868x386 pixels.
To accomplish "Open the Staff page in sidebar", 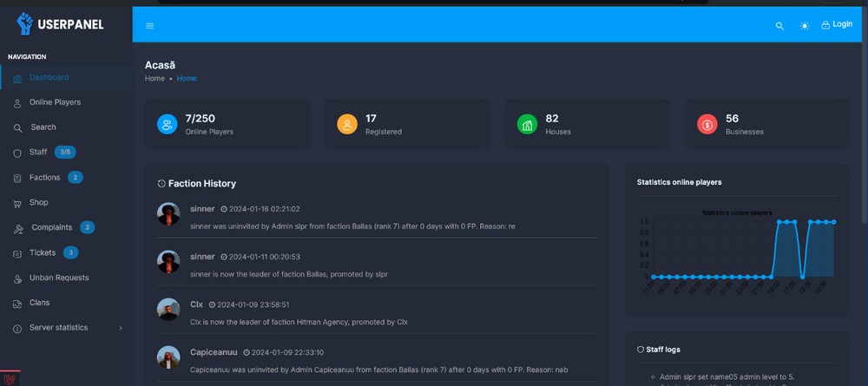I will point(38,153).
